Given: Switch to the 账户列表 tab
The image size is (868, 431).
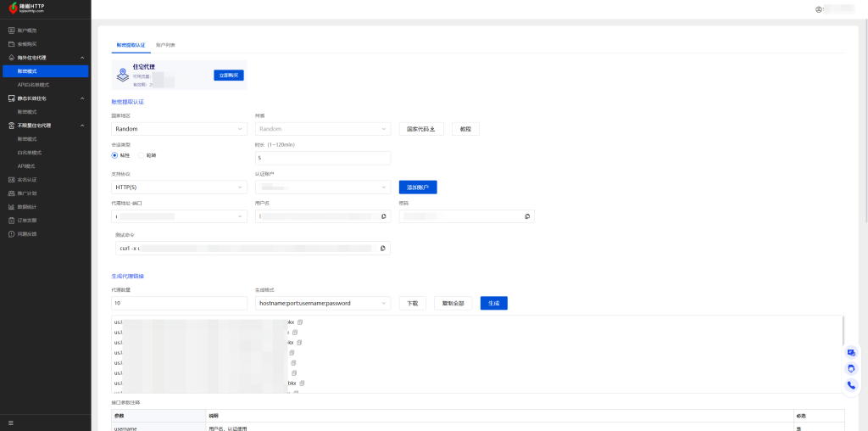Looking at the screenshot, I should tap(165, 44).
